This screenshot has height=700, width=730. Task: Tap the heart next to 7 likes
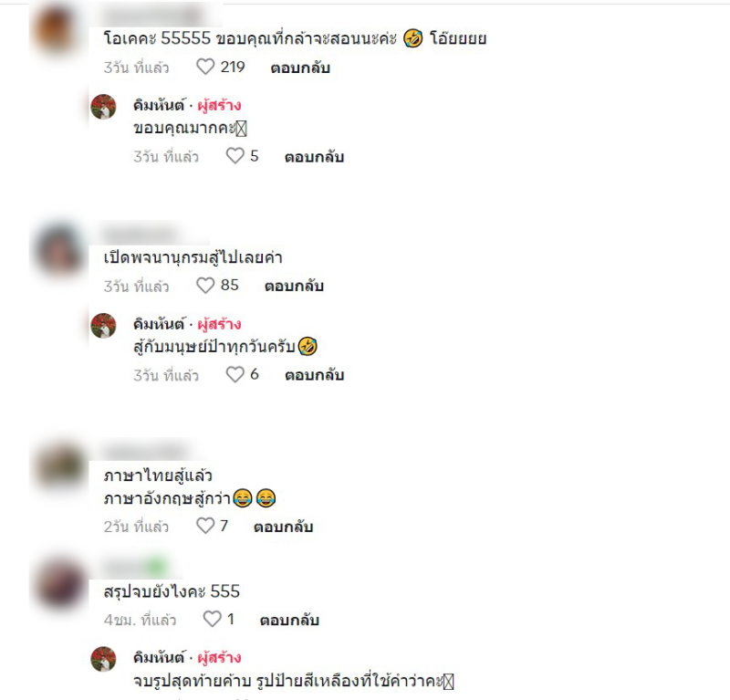(204, 526)
